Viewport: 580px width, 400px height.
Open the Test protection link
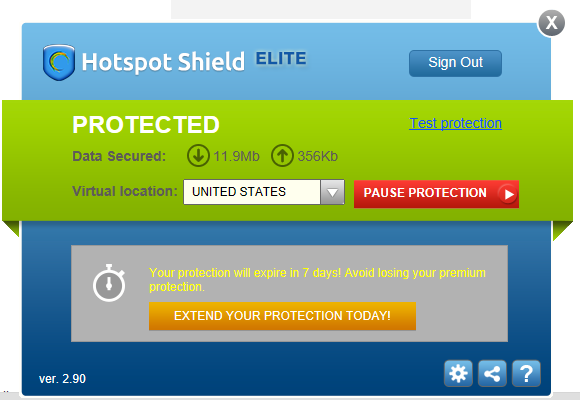pos(455,123)
